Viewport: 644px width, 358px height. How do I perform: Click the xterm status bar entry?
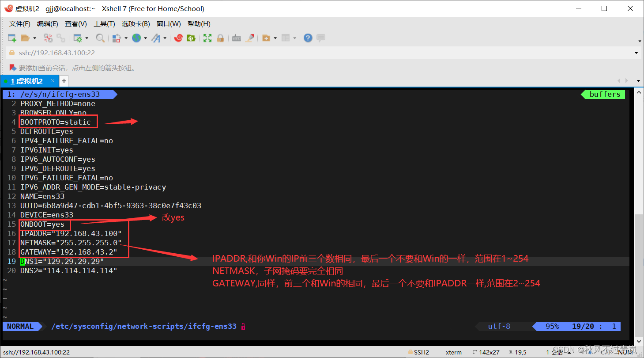tap(454, 352)
